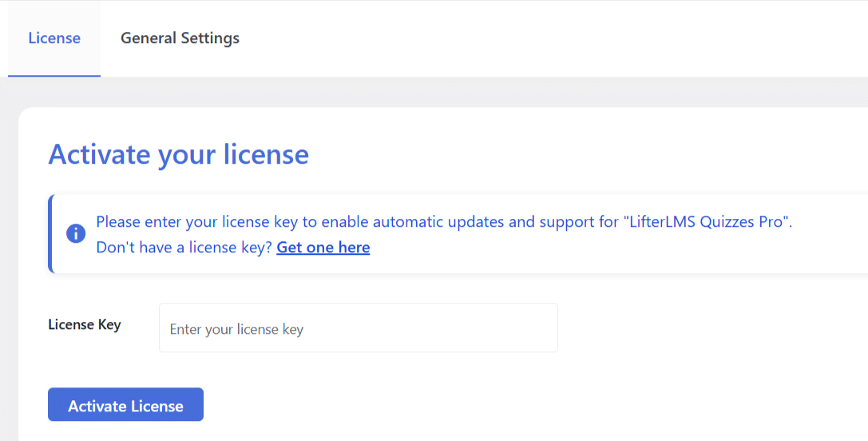The image size is (868, 441).
Task: Click the gray strip below the tabs
Action: click(434, 91)
